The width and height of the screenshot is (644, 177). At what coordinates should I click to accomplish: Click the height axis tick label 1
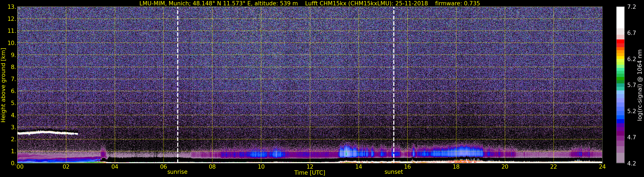click(13, 151)
